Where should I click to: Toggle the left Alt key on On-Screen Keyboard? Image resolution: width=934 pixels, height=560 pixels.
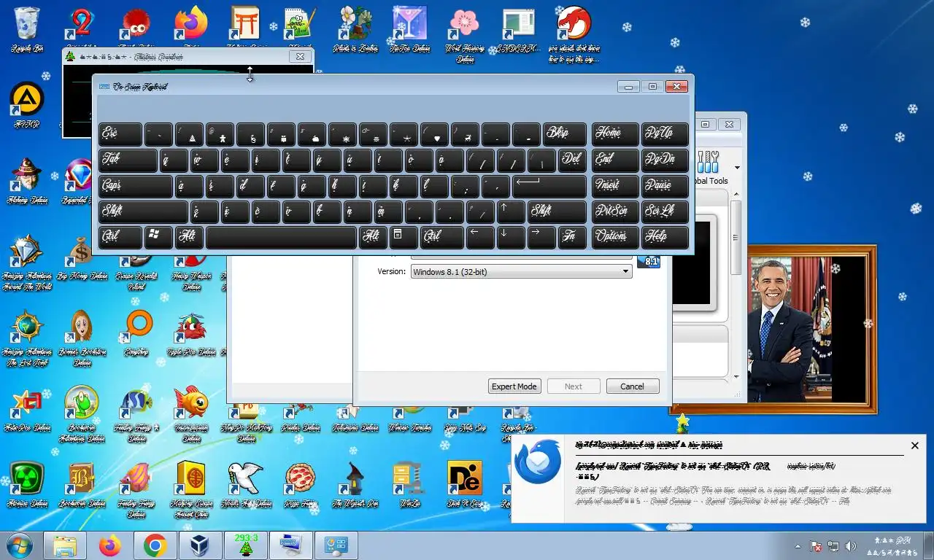pyautogui.click(x=189, y=236)
